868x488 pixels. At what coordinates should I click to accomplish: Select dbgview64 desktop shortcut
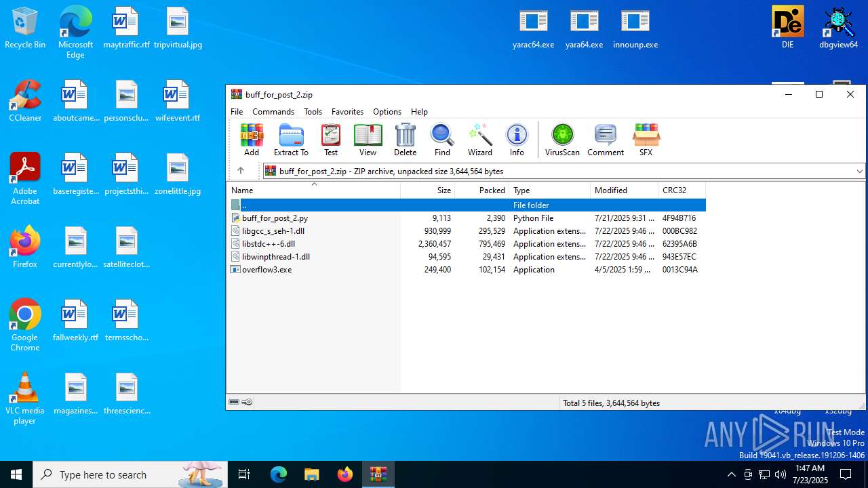(x=839, y=28)
